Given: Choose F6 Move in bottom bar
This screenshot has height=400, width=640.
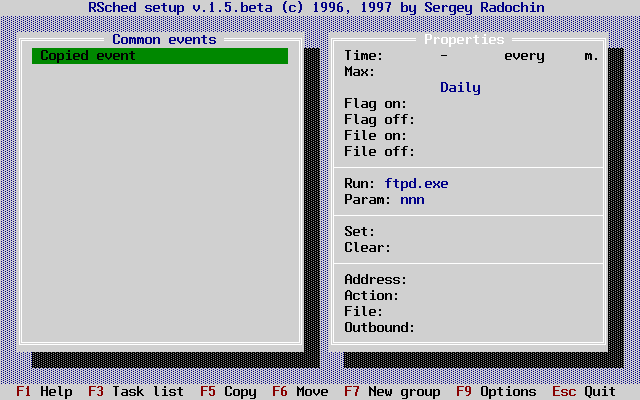Looking at the screenshot, I should click(300, 391).
